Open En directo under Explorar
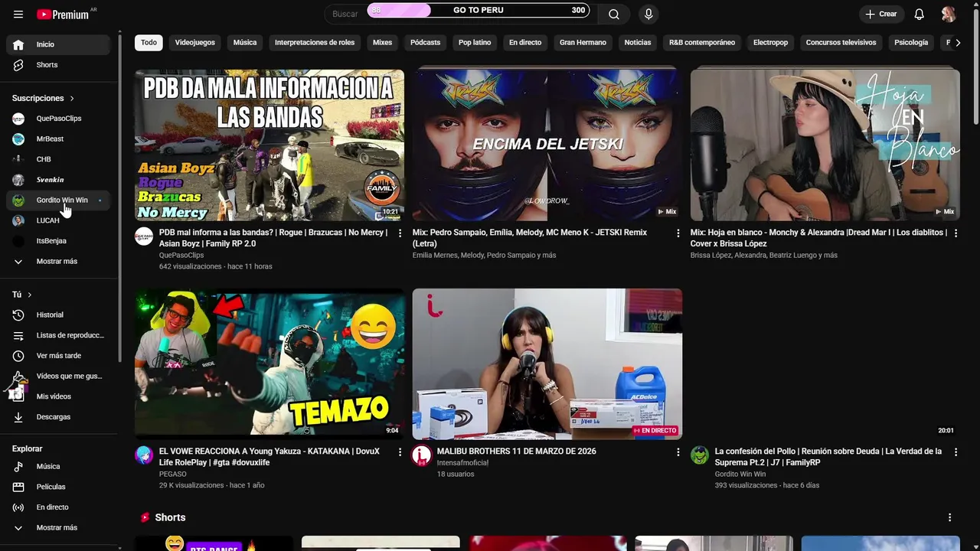Viewport: 980px width, 551px height. pyautogui.click(x=58, y=507)
